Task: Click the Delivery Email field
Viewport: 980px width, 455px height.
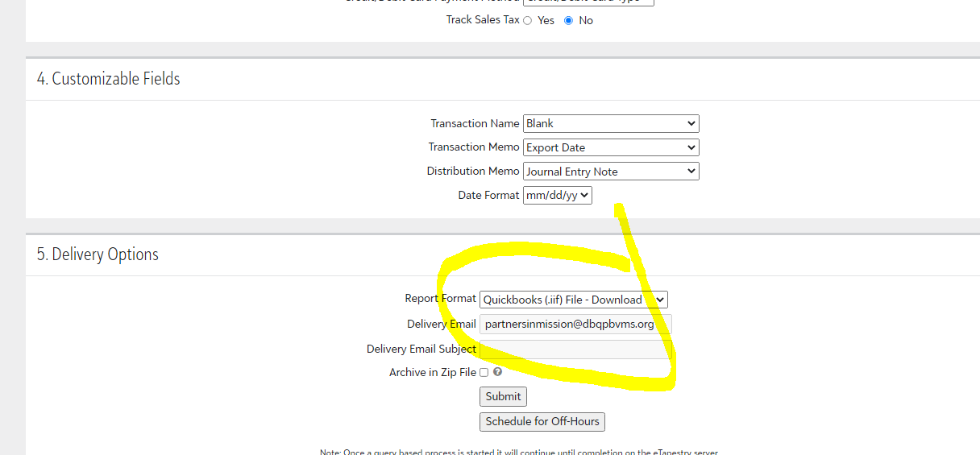Action: 575,324
